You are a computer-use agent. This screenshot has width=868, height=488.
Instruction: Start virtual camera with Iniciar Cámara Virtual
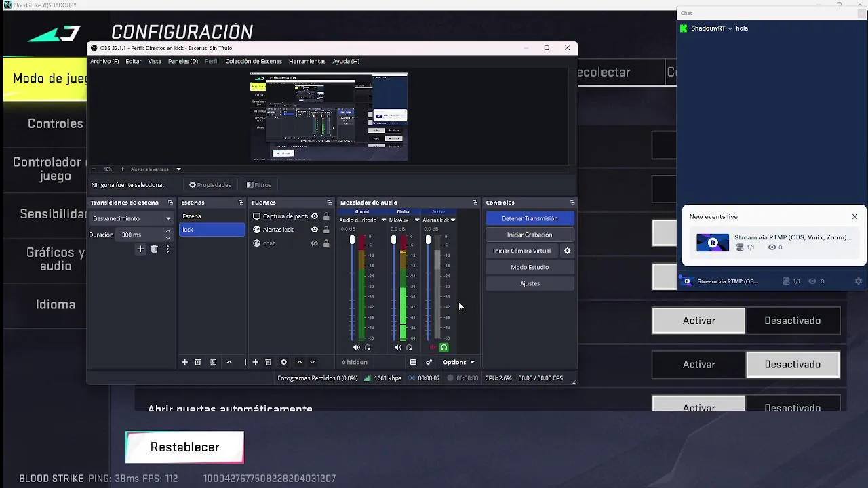tap(521, 251)
